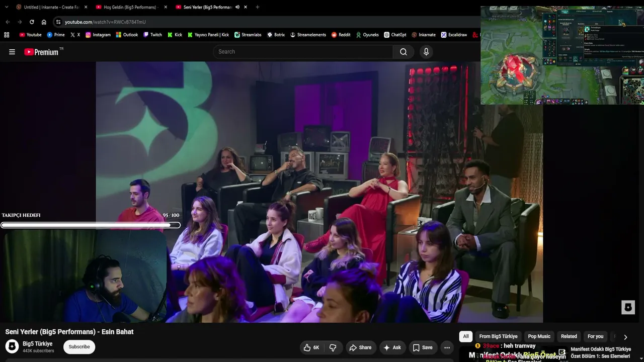Start voice search with microphone icon
Viewport: 644px width, 362px height.
pos(426,52)
